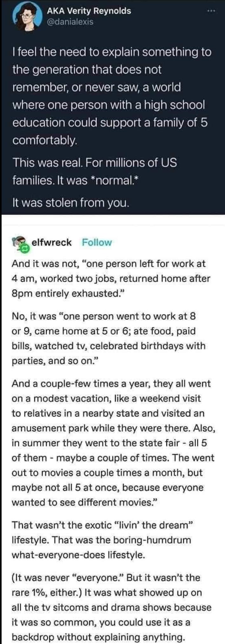
Task: Open the AKA Verity Reynolds display name
Action: click(89, 11)
